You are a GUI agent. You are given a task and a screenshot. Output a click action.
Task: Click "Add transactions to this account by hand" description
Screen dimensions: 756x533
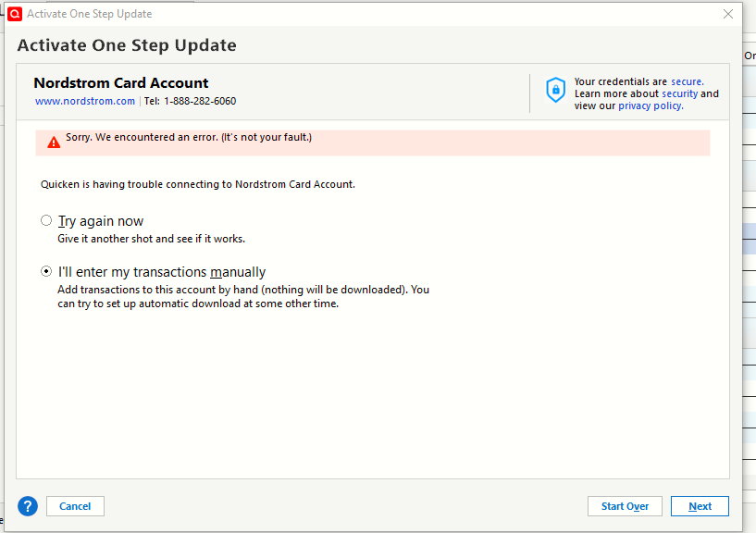coord(243,297)
